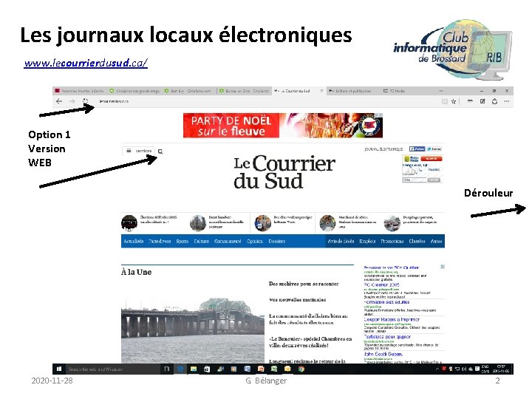Open the PC Cleaner 2015 ad link
Image resolution: width=532 pixels, height=399 pixels.
coord(382,285)
